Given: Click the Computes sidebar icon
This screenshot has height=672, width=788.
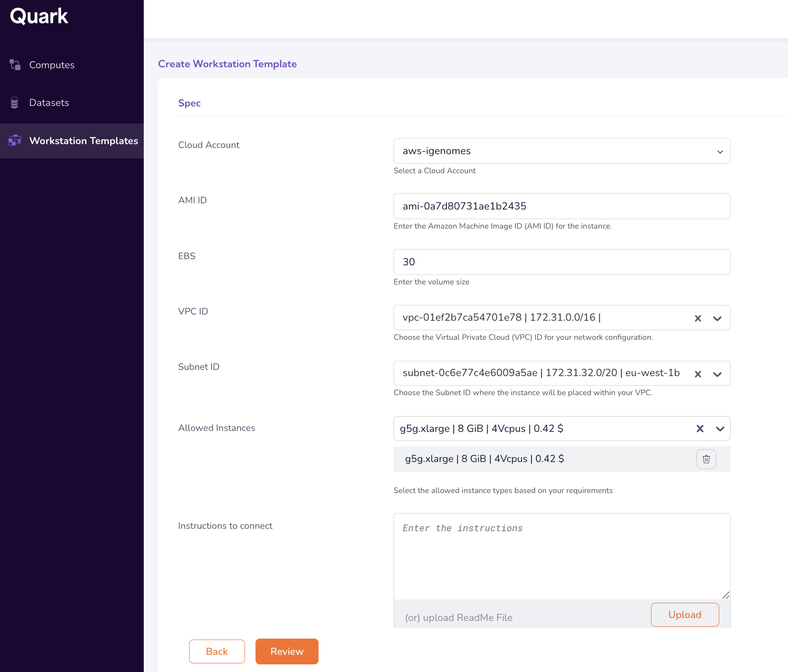Looking at the screenshot, I should coord(15,64).
